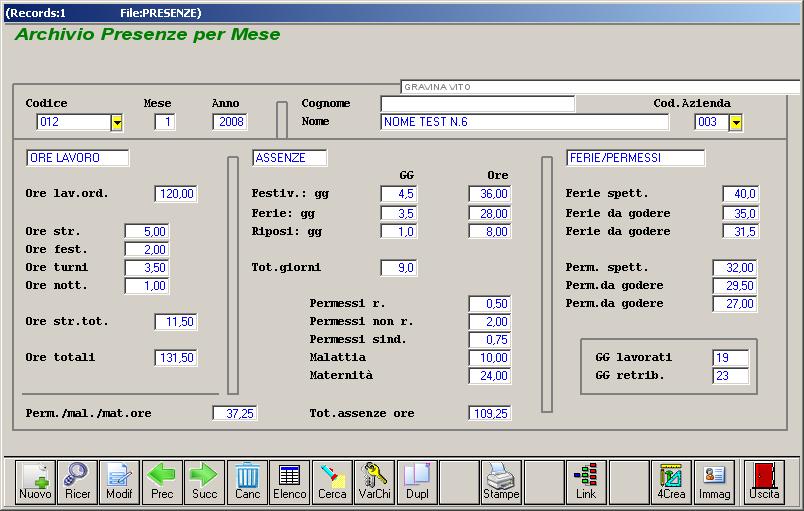This screenshot has width=804, height=511.
Task: Open the Ricer search magnifier icon
Action: click(77, 482)
